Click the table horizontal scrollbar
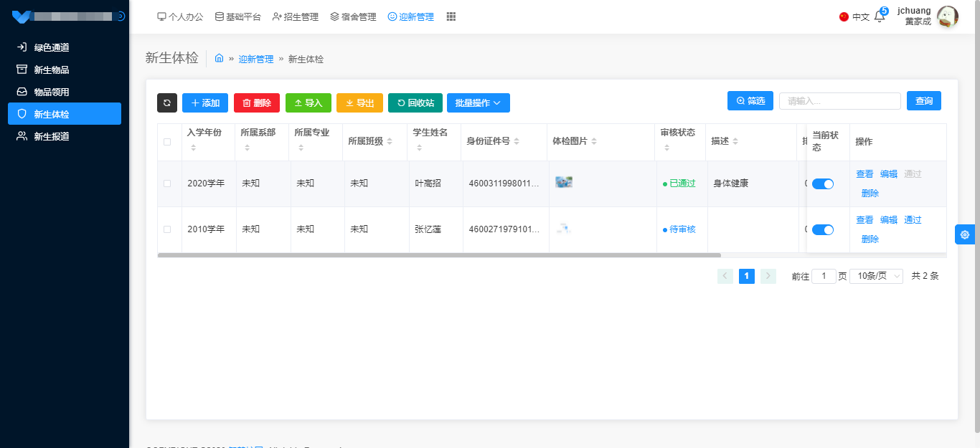 439,254
